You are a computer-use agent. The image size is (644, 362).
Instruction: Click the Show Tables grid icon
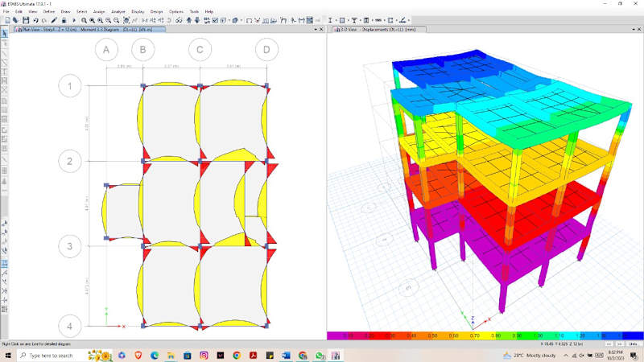[310, 20]
